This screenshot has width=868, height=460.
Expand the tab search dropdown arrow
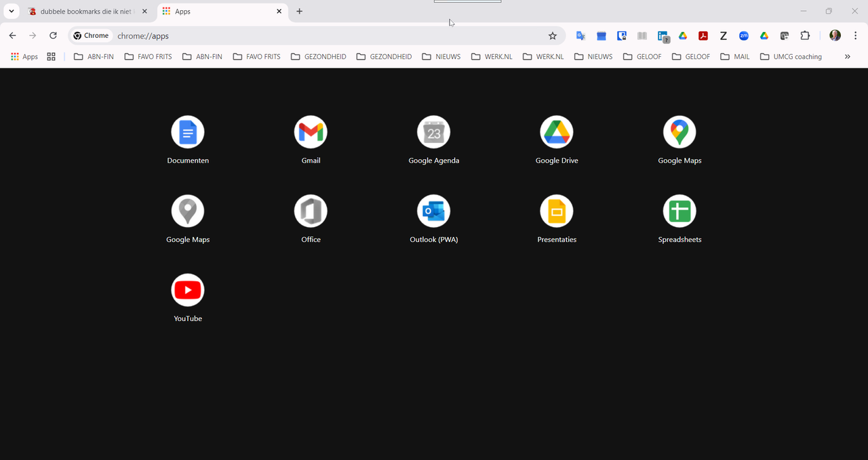click(12, 12)
